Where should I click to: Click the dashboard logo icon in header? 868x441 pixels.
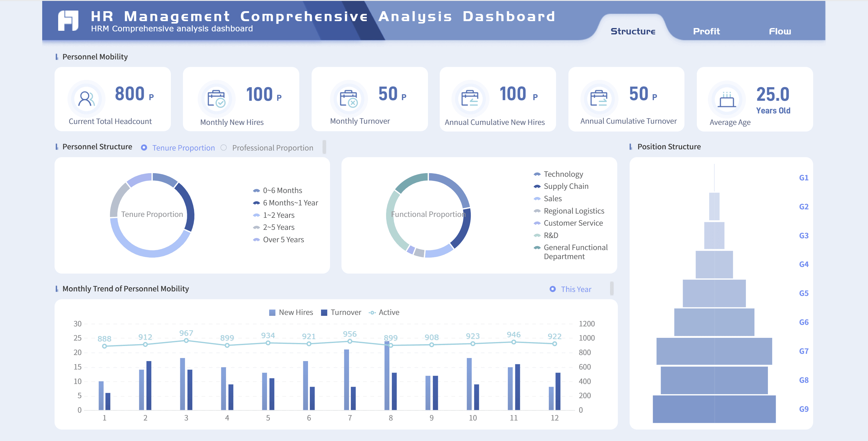pos(68,21)
